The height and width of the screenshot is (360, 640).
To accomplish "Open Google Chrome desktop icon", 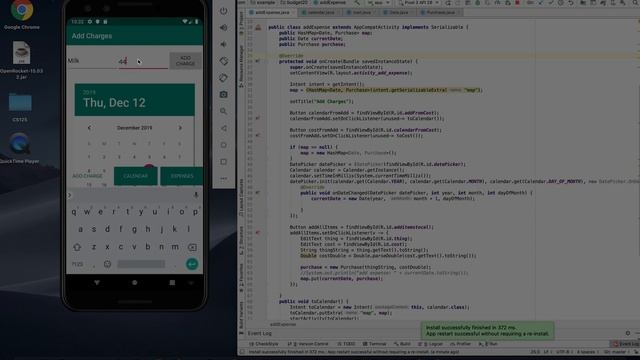I will pyautogui.click(x=22, y=10).
